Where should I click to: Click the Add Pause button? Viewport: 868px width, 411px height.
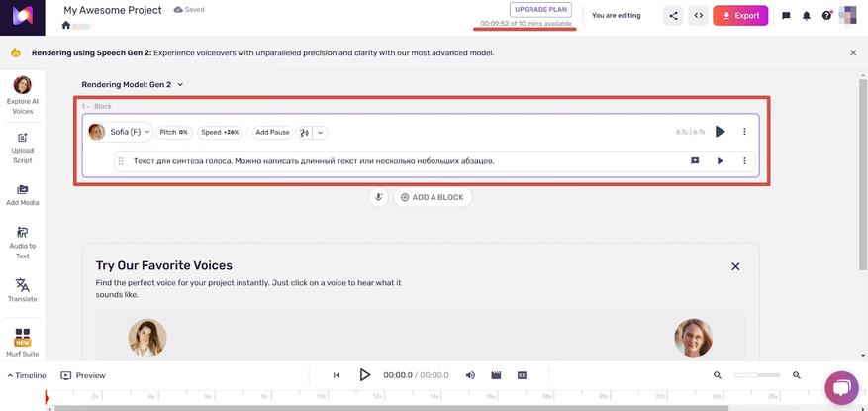[x=272, y=133]
